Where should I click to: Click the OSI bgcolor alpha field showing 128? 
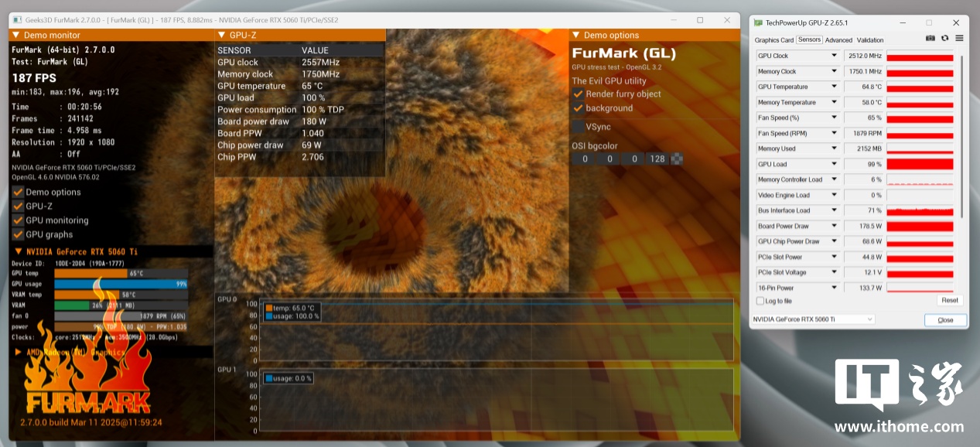pyautogui.click(x=657, y=159)
